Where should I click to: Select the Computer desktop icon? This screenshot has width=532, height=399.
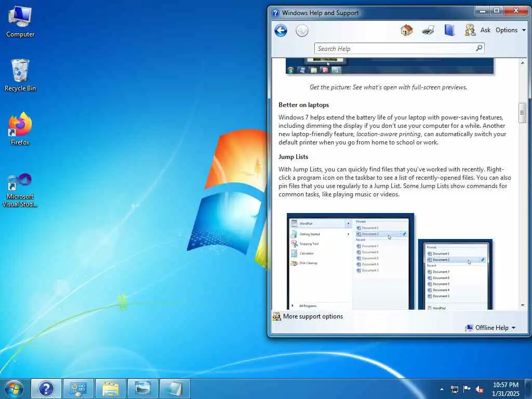(20, 22)
